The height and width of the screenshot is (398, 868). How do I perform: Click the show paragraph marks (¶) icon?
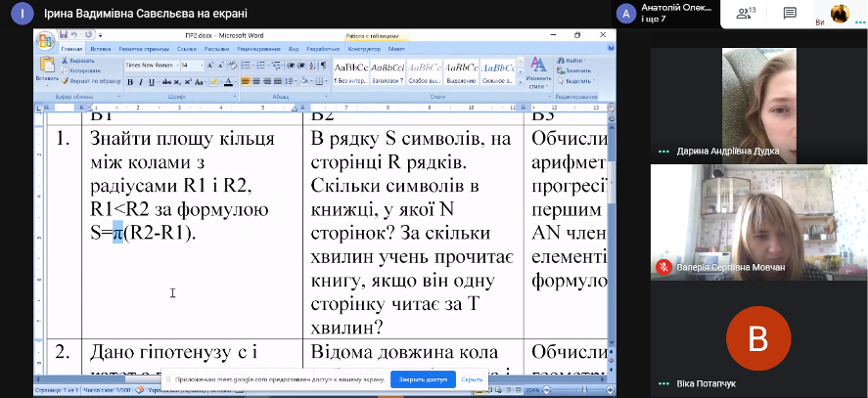[x=323, y=66]
